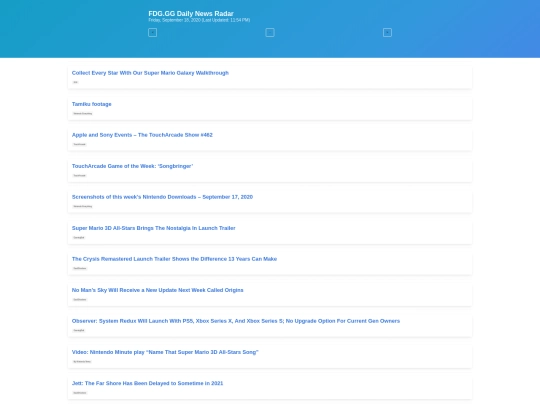Open the Super Mario Galaxy Walkthrough article
This screenshot has height=405, width=540.
(150, 73)
